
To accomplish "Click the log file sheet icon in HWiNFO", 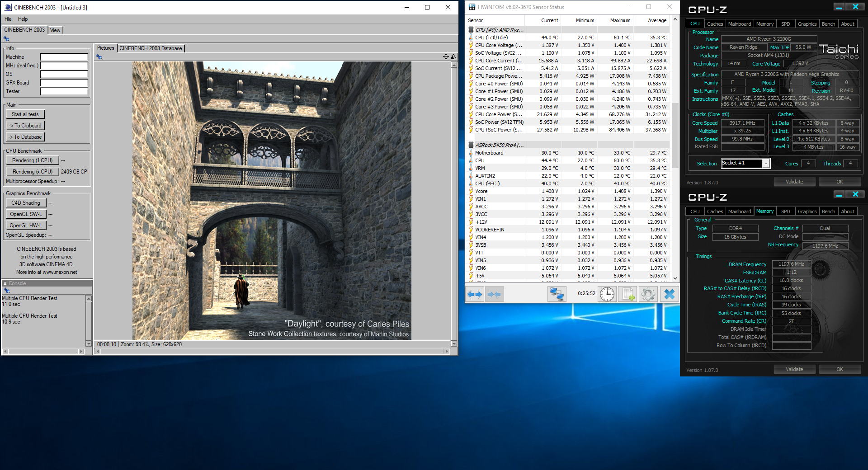I will (628, 294).
